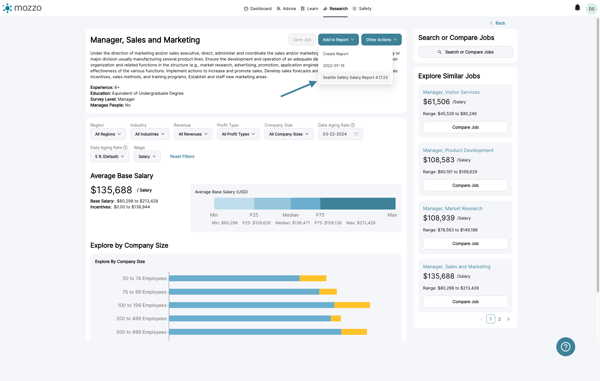Go to the Dashboard tab
Image resolution: width=600 pixels, height=381 pixels.
(258, 8)
